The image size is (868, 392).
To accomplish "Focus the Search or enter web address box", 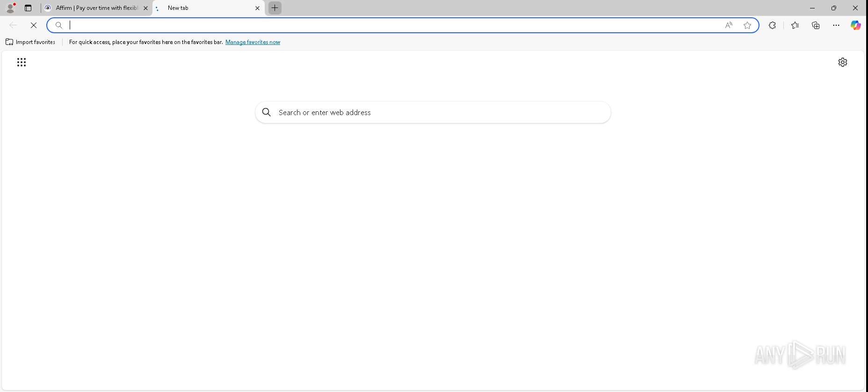I will (433, 112).
